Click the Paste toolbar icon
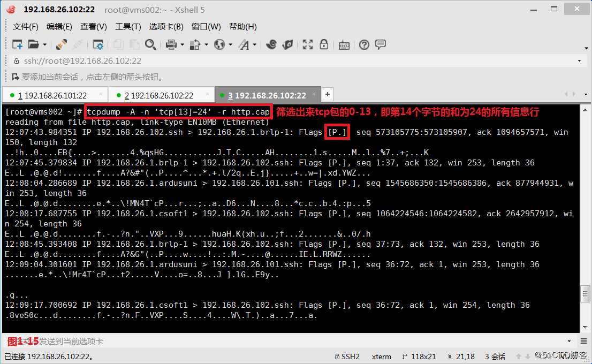 point(134,44)
